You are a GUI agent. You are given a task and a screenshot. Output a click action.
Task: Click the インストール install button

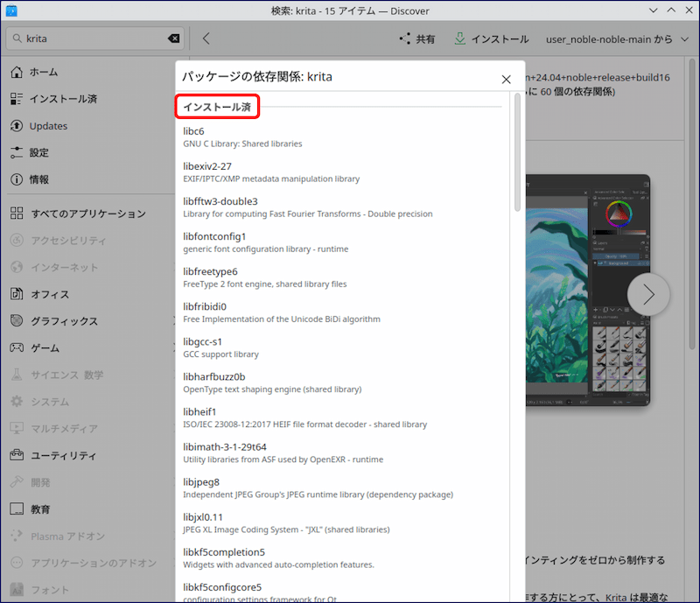[492, 39]
